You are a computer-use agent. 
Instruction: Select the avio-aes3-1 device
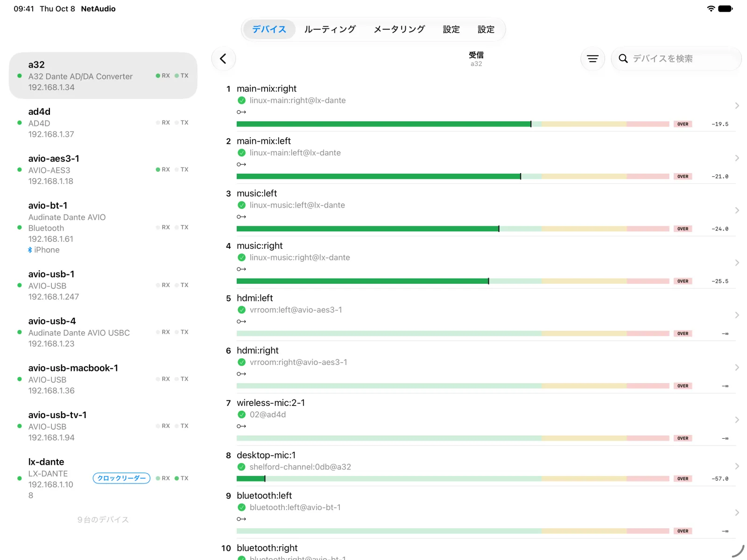pos(103,170)
